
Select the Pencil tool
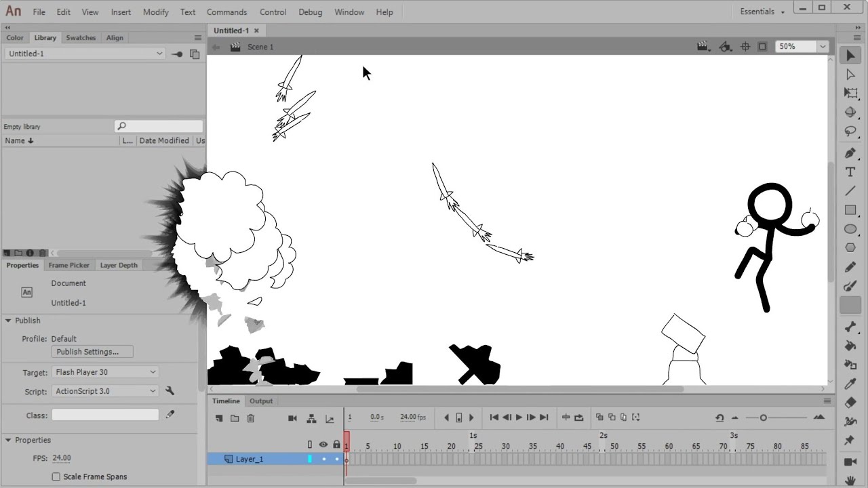click(850, 267)
